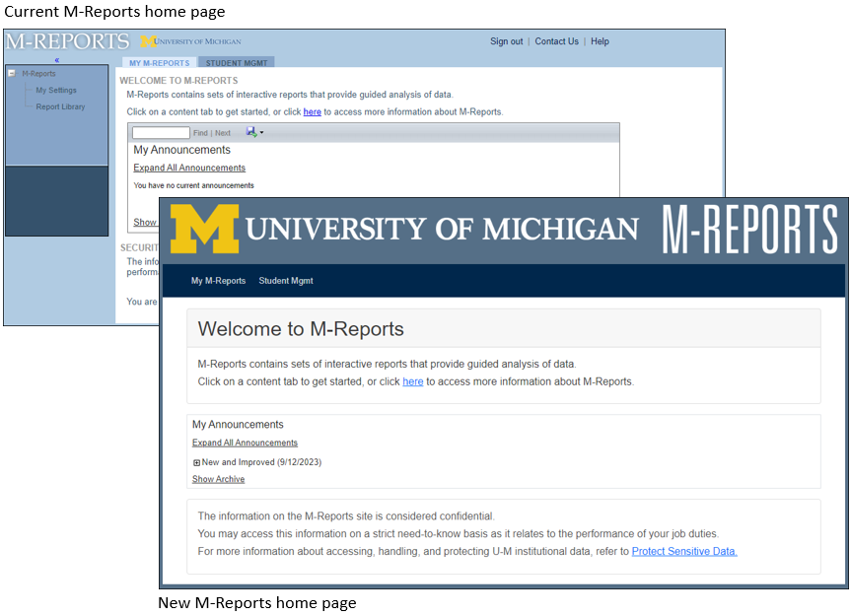851x616 pixels.
Task: Click the Protect Sensitive Data link
Action: pyautogui.click(x=683, y=552)
